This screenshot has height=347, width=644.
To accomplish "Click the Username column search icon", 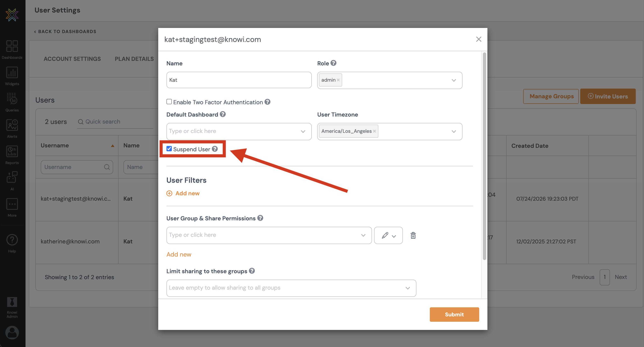I will [x=107, y=167].
